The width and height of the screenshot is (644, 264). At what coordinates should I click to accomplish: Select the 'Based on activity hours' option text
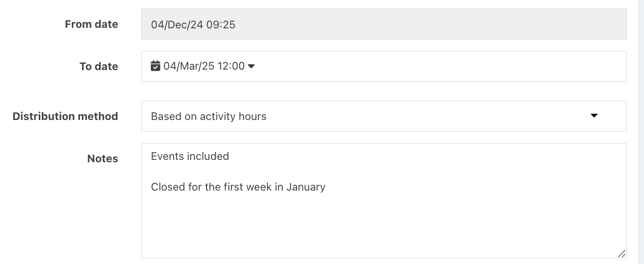208,116
